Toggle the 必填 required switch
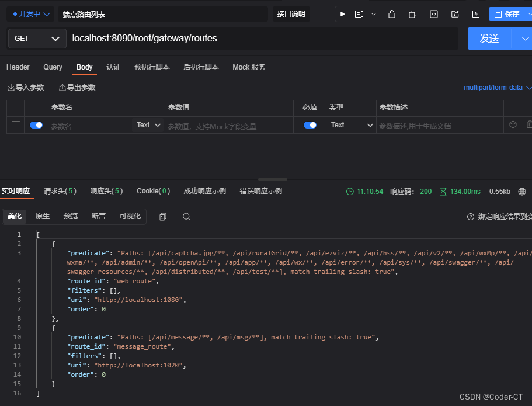This screenshot has height=406, width=532. coord(310,125)
